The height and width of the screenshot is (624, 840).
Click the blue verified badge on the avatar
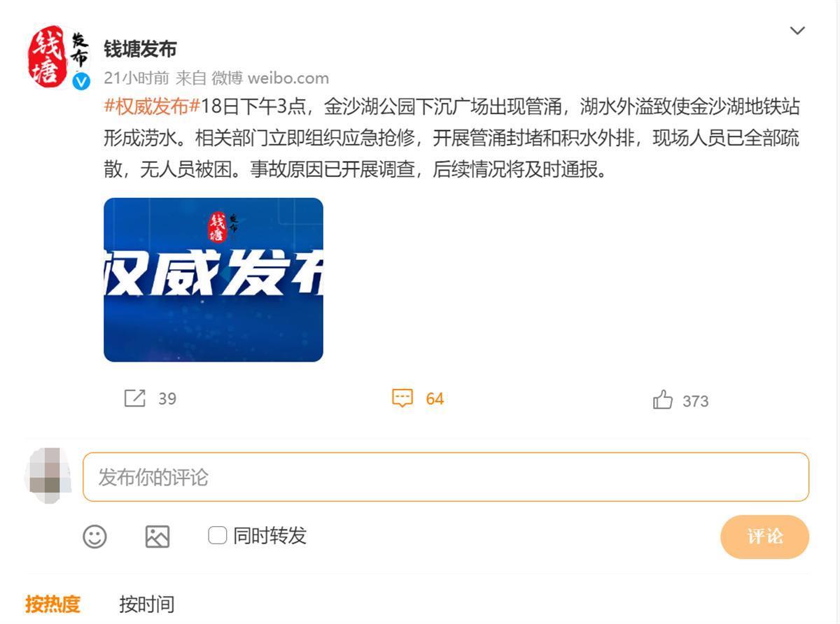pyautogui.click(x=81, y=81)
